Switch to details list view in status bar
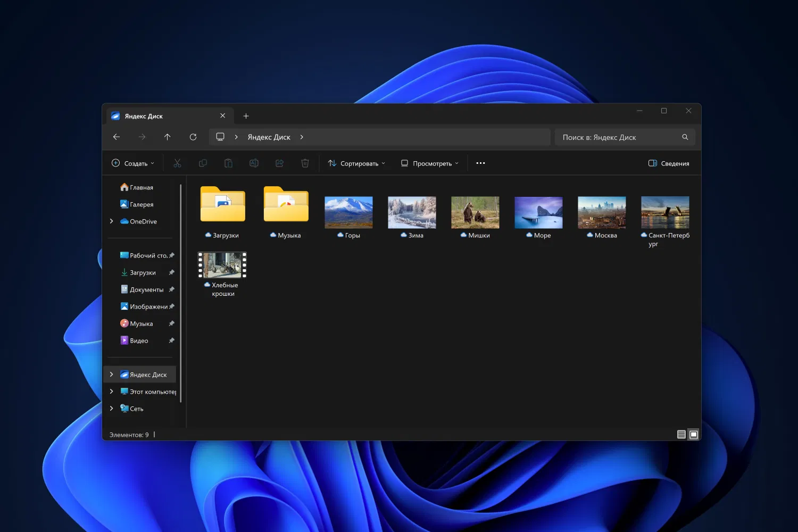The height and width of the screenshot is (532, 798). click(681, 435)
